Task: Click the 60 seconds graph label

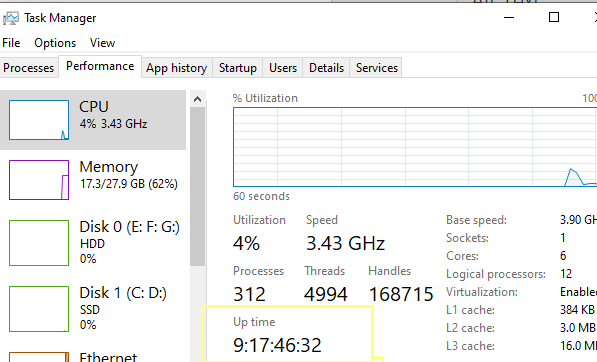Action: click(x=261, y=196)
